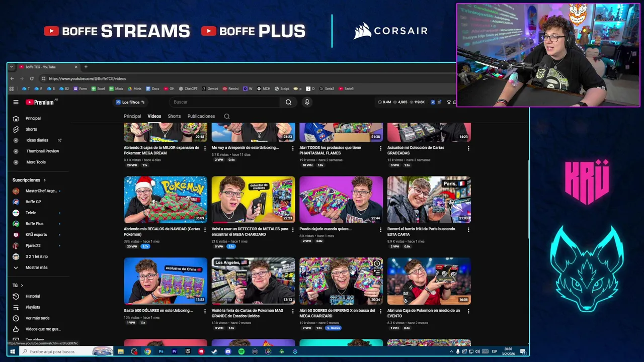
Task: Click the YouTube Premium logo
Action: point(40,102)
